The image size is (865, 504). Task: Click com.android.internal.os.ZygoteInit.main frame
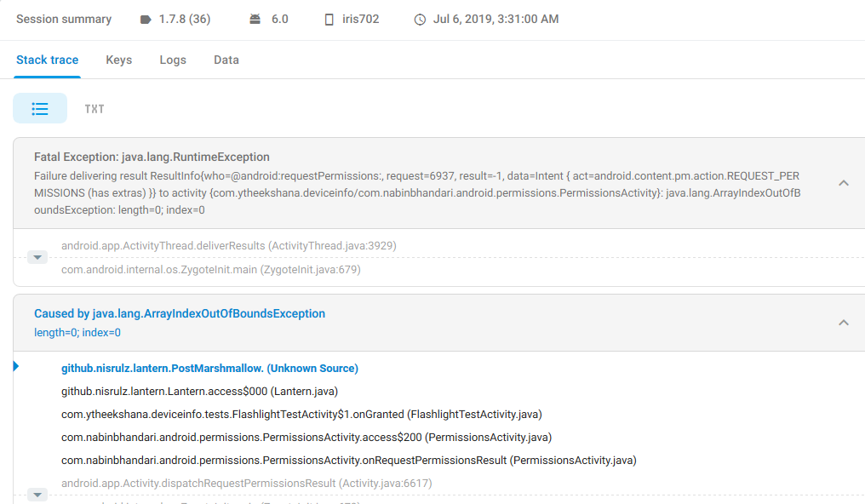pos(211,270)
